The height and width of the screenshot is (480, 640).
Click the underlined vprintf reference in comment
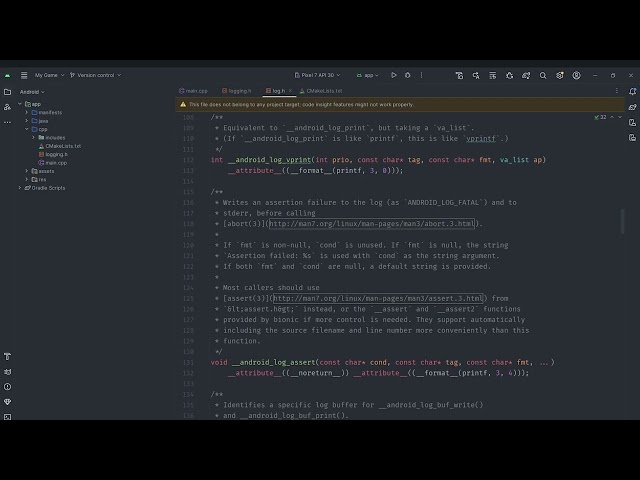(x=480, y=139)
